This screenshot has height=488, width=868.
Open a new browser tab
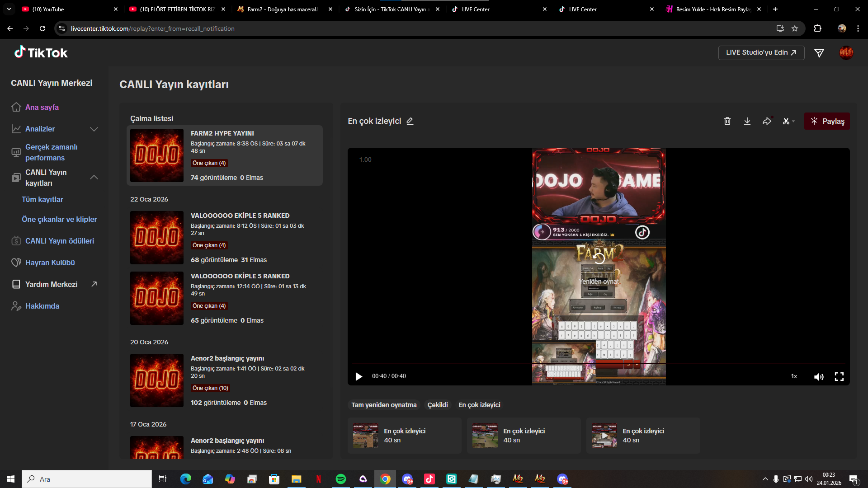tap(775, 9)
